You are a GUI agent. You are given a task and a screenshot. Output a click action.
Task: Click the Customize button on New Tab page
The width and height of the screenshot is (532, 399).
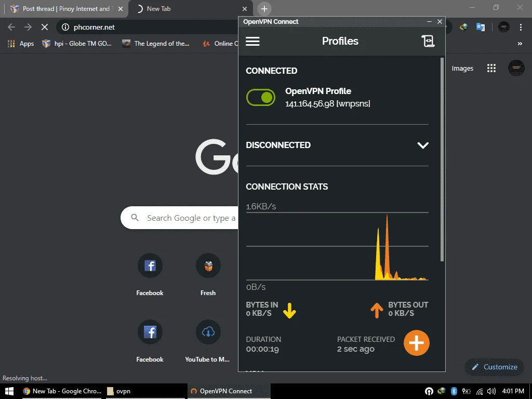point(495,367)
